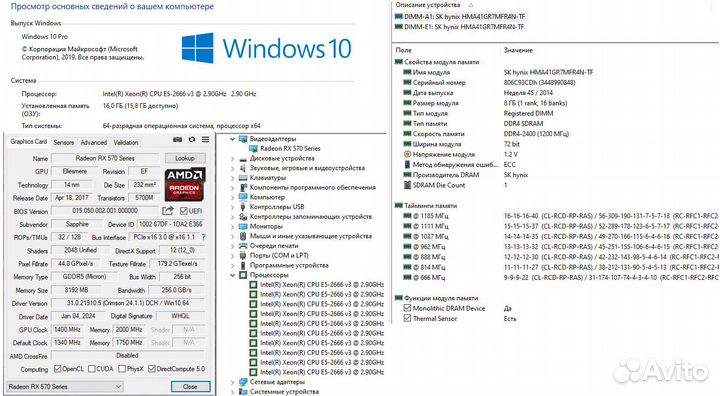Click the Subvendor value Sapphire

click(x=77, y=224)
